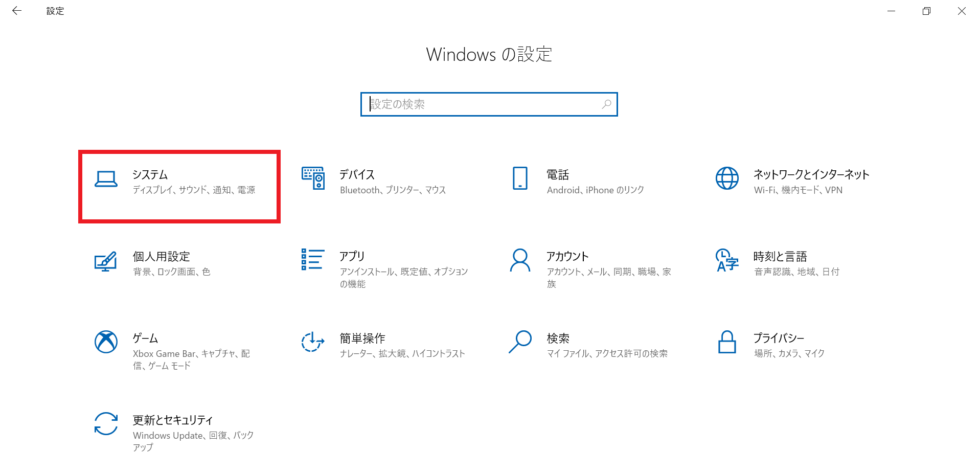
Task: Focus the 設定の検索 search field
Action: tap(489, 104)
